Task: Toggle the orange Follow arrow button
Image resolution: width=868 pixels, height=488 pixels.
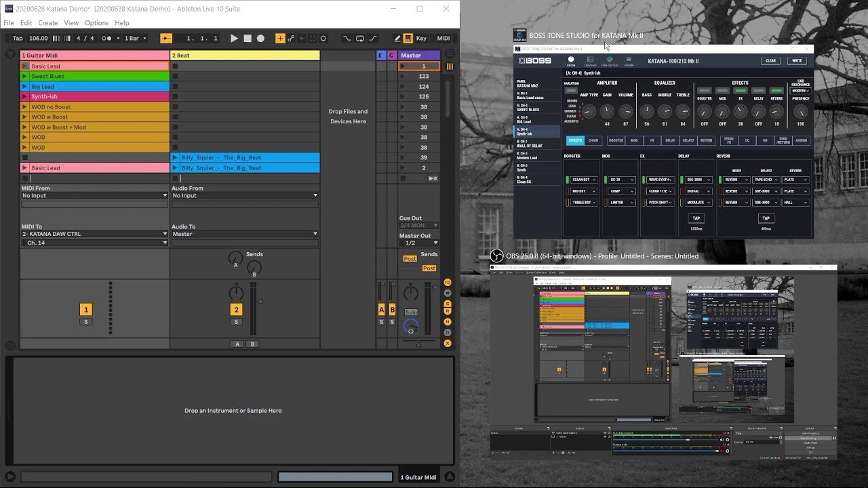Action: click(x=166, y=39)
